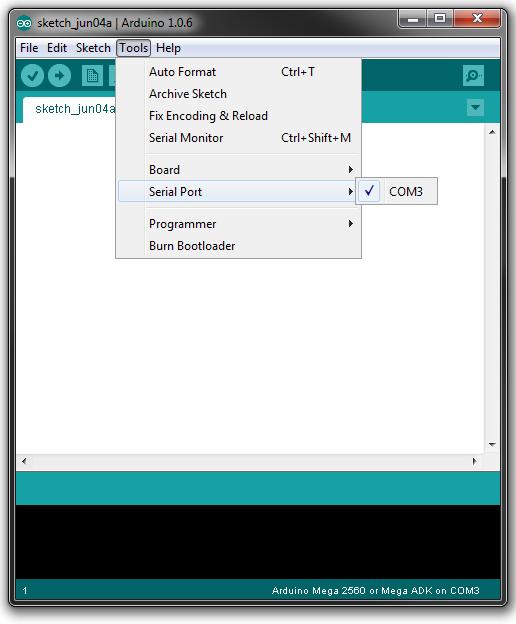Click the vertical scrollbar down arrow
This screenshot has width=516, height=624.
point(492,445)
